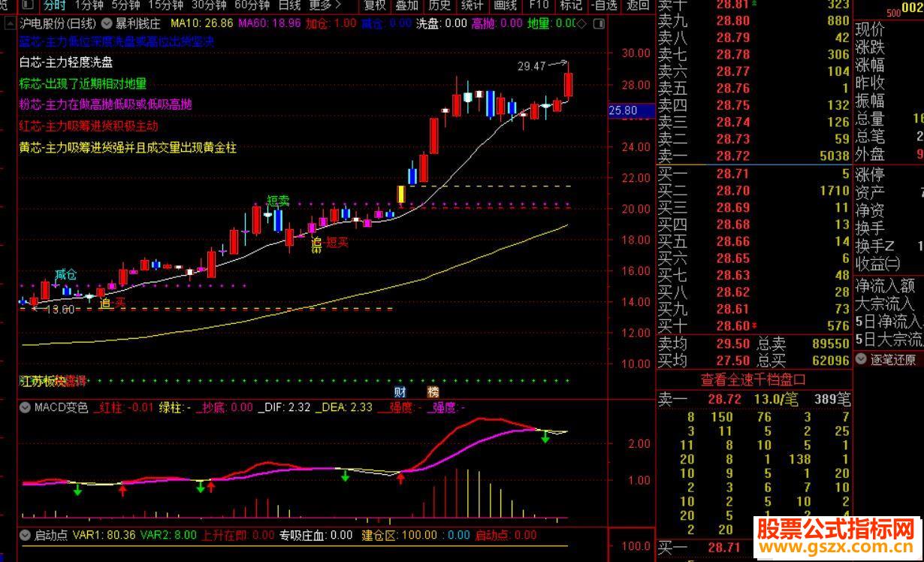Click the 黄芯 legend description line
The height and width of the screenshot is (562, 924).
[128, 148]
